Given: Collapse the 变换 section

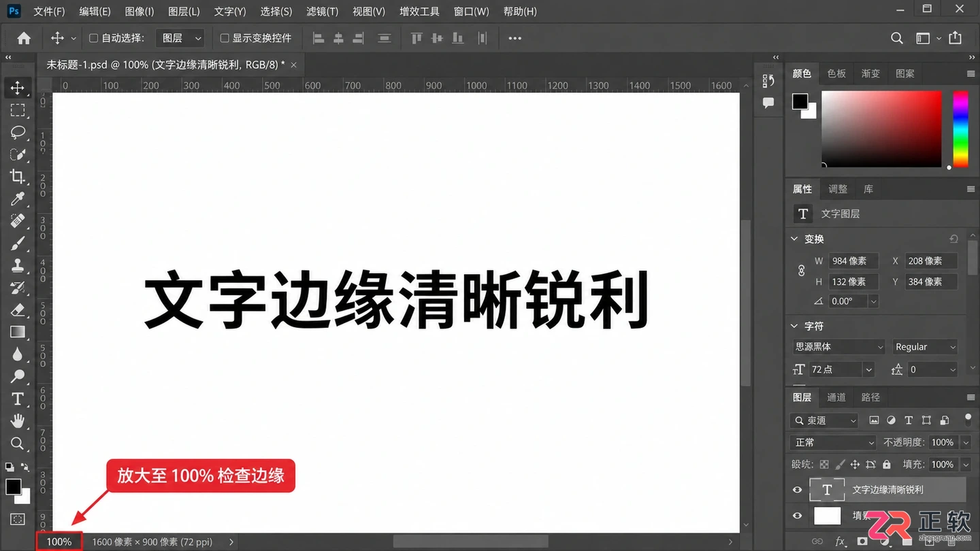Looking at the screenshot, I should (x=794, y=239).
